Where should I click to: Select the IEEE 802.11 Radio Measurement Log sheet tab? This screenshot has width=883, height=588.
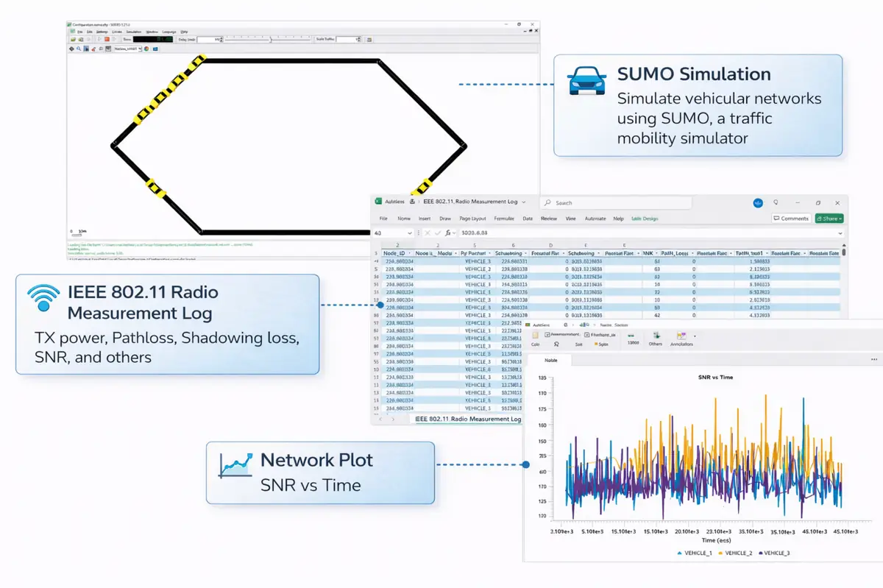pos(468,419)
